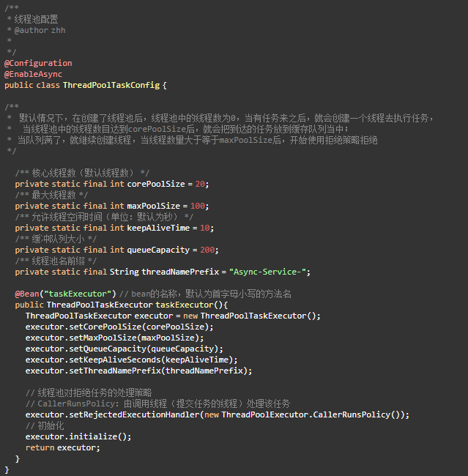468x476 pixels.
Task: Click the @Bean annotation
Action: pos(27,294)
